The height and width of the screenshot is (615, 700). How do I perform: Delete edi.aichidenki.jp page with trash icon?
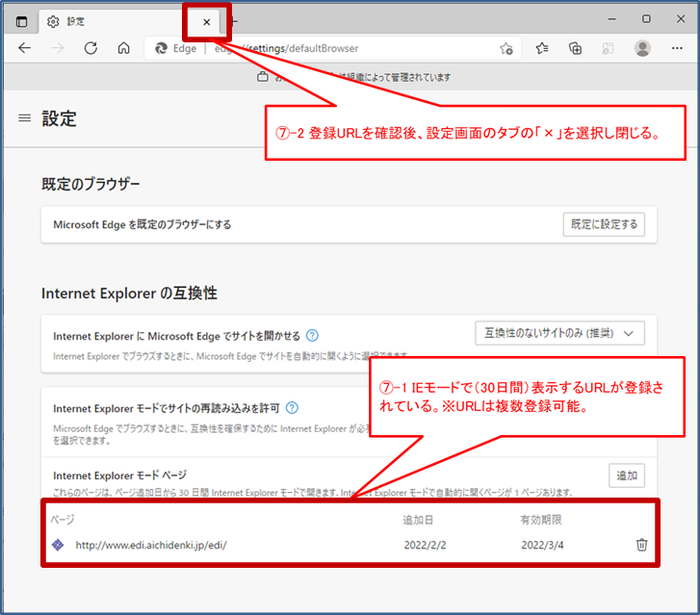[x=641, y=545]
